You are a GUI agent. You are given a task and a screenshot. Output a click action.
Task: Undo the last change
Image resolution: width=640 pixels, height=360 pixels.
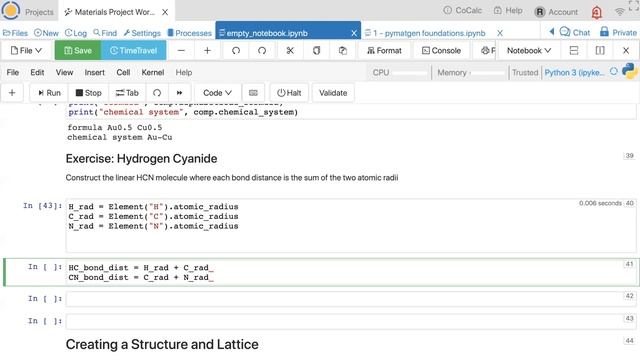click(236, 50)
